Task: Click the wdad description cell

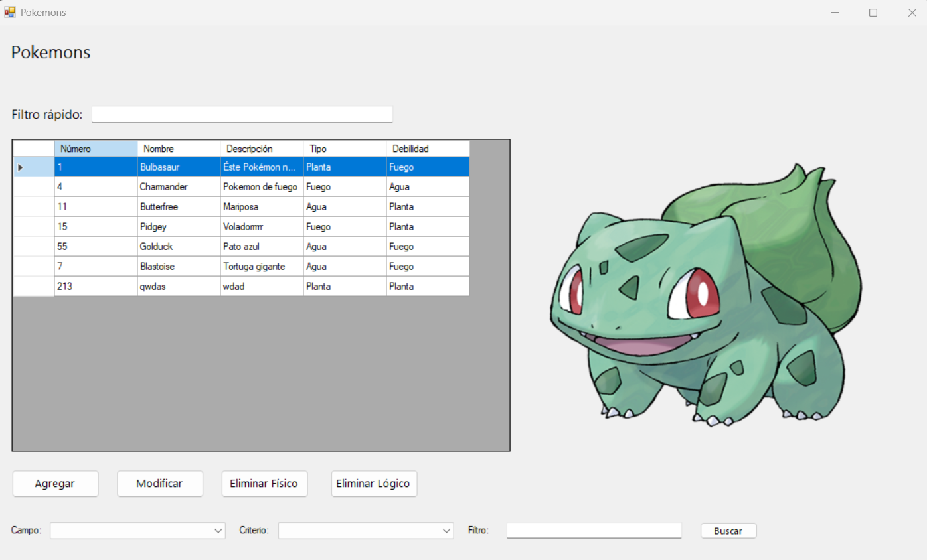Action: (262, 287)
